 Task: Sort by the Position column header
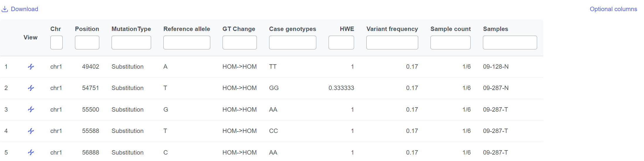[87, 29]
